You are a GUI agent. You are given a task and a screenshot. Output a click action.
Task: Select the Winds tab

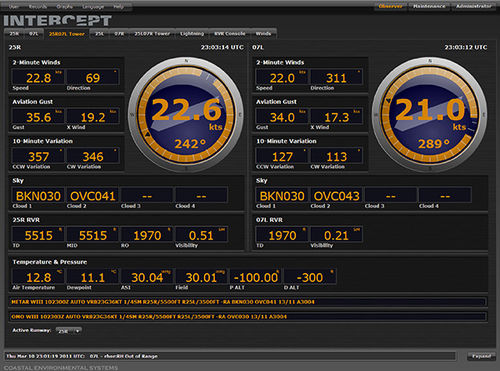point(263,34)
